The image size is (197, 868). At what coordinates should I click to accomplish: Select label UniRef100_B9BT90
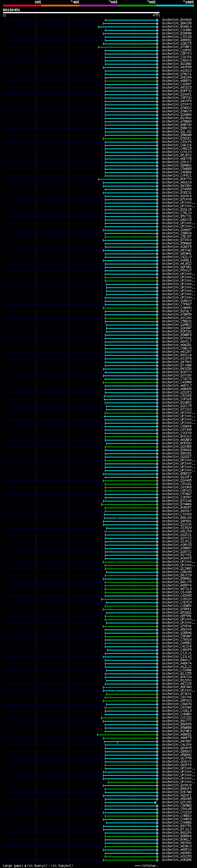coord(177,125)
